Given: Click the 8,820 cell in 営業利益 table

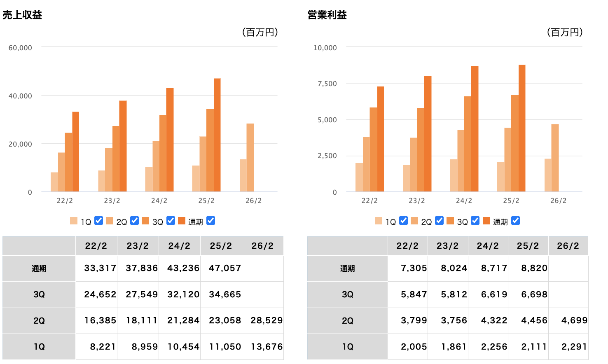Looking at the screenshot, I should (534, 268).
